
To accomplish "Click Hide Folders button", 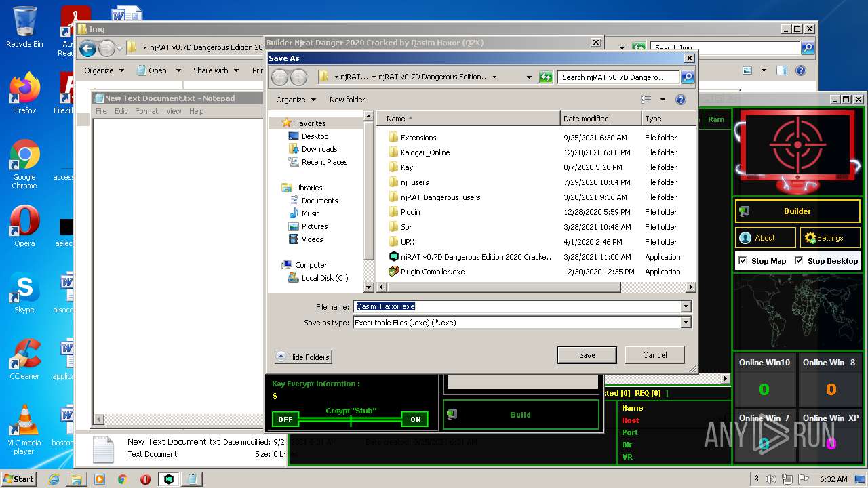I will [x=303, y=357].
